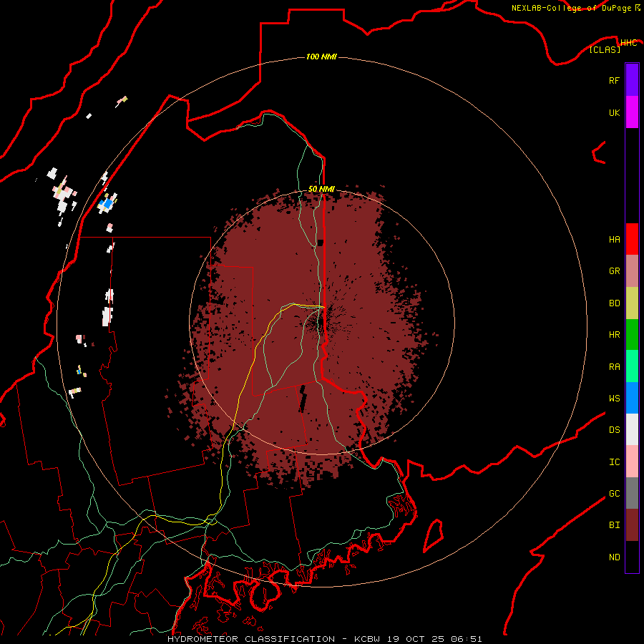Image resolution: width=644 pixels, height=644 pixels.
Task: Click the 100 NMI range ring label
Action: 321,57
